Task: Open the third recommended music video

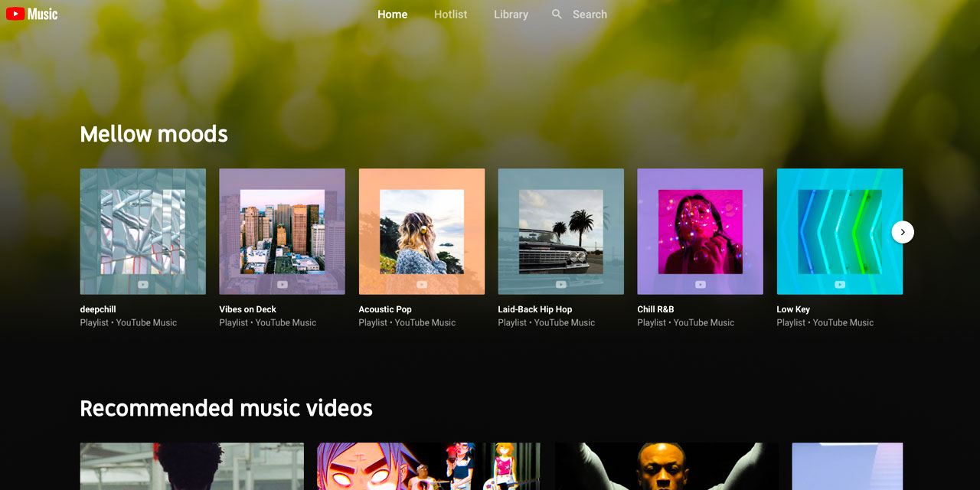Action: [666, 466]
